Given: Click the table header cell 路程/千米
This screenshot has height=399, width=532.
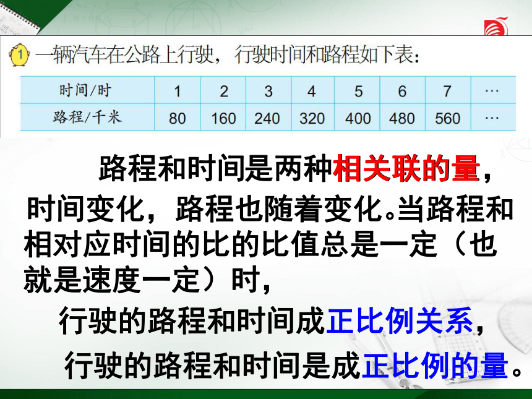Looking at the screenshot, I should tap(88, 118).
